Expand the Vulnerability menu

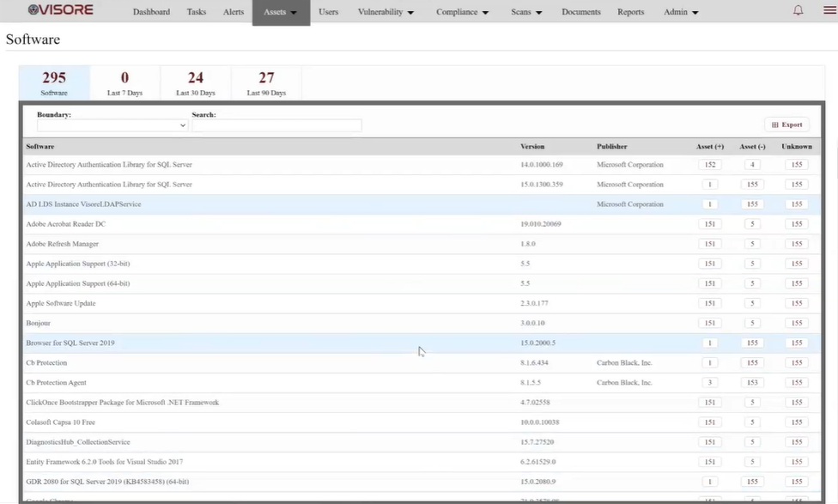[386, 13]
